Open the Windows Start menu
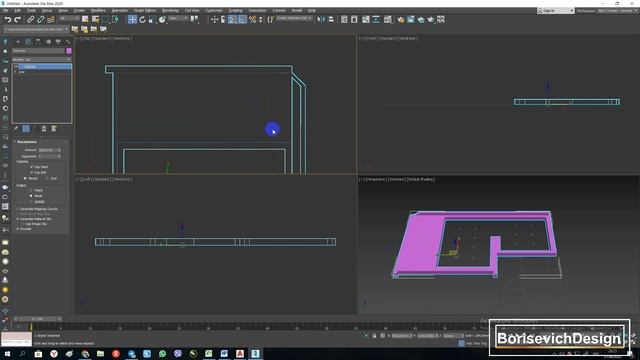Image resolution: width=640 pixels, height=360 pixels. point(7,353)
